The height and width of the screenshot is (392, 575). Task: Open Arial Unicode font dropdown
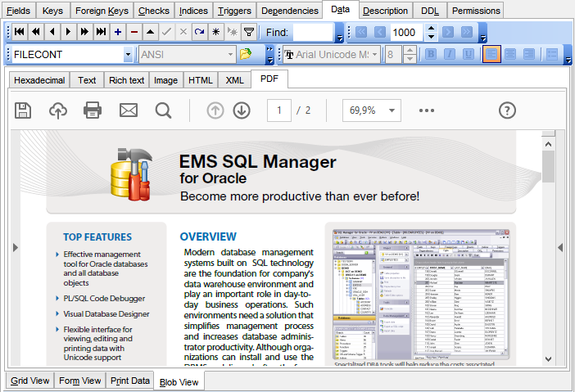point(375,55)
